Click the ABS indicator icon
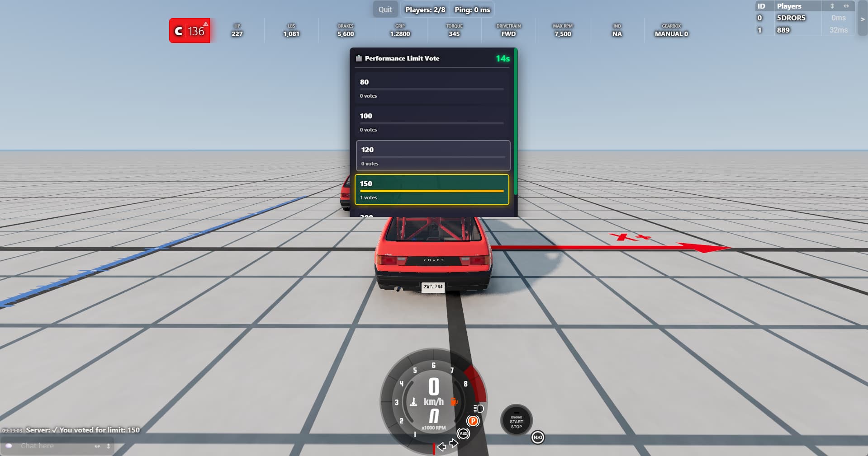The image size is (868, 456). (463, 433)
